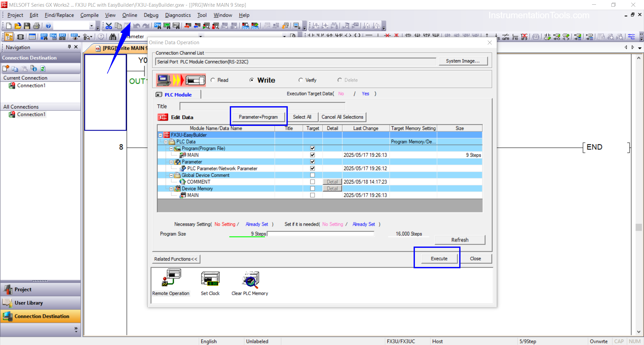Open the Diagnostics menu
The width and height of the screenshot is (644, 345).
coord(178,15)
